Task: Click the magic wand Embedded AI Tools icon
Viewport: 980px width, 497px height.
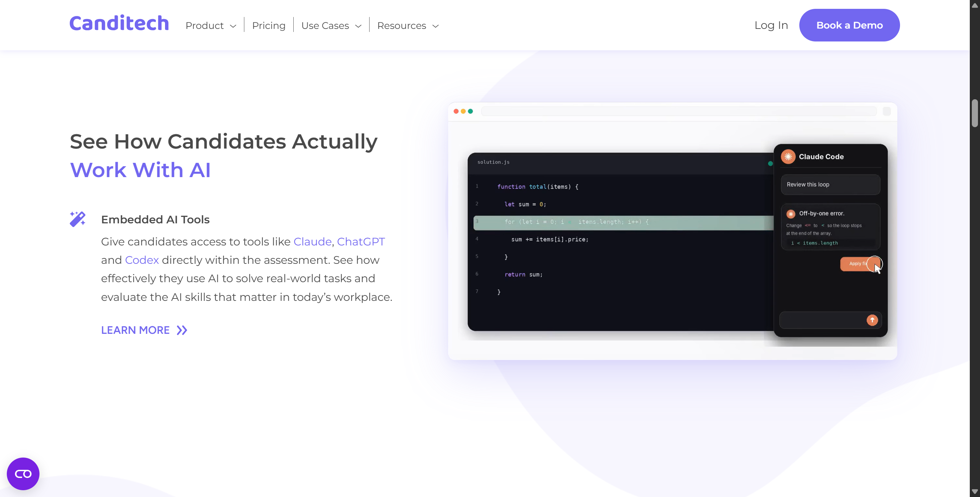Action: 78,219
